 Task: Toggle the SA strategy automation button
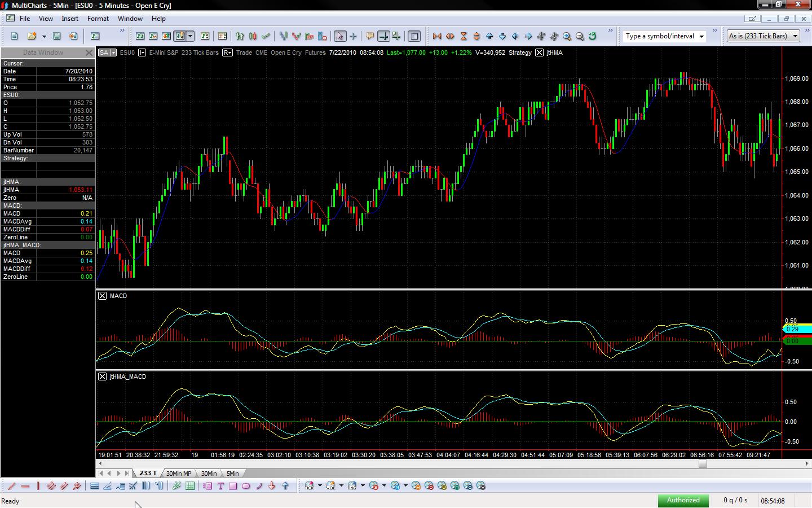pyautogui.click(x=107, y=52)
